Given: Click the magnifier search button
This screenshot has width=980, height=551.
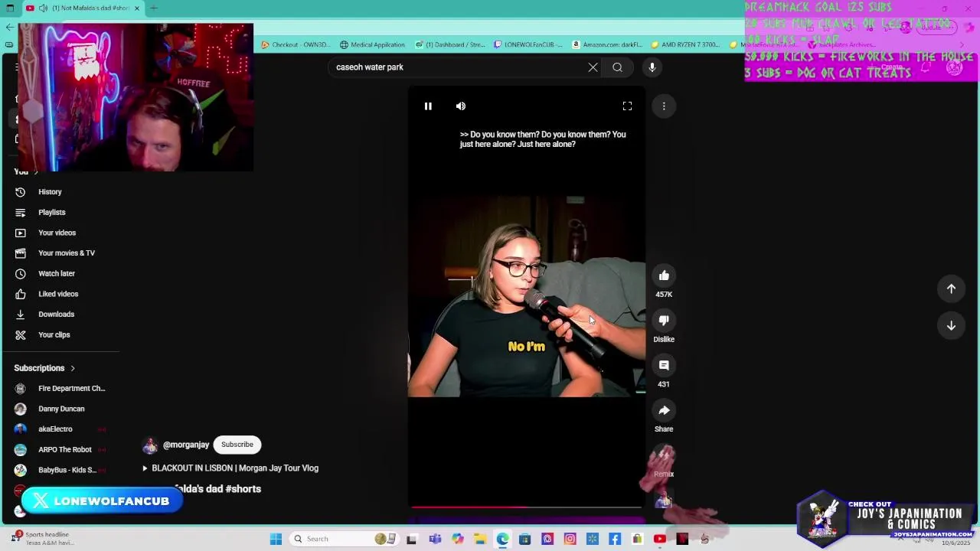Looking at the screenshot, I should click(x=617, y=67).
